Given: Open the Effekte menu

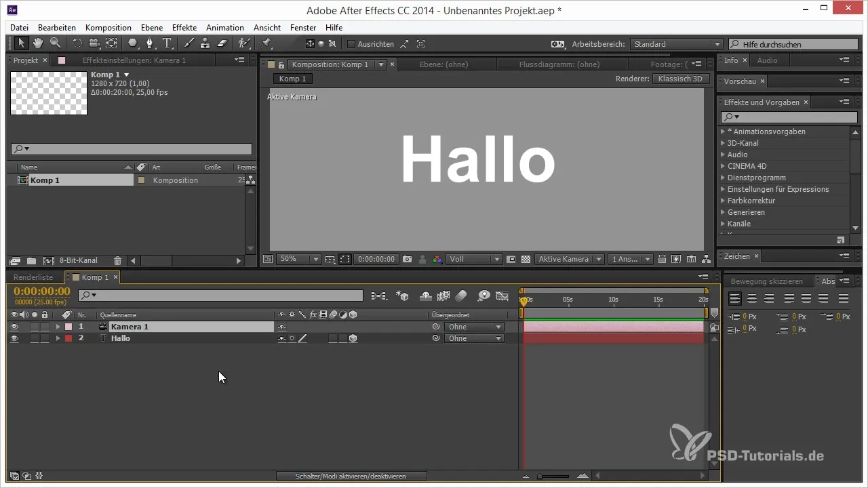Looking at the screenshot, I should click(184, 28).
